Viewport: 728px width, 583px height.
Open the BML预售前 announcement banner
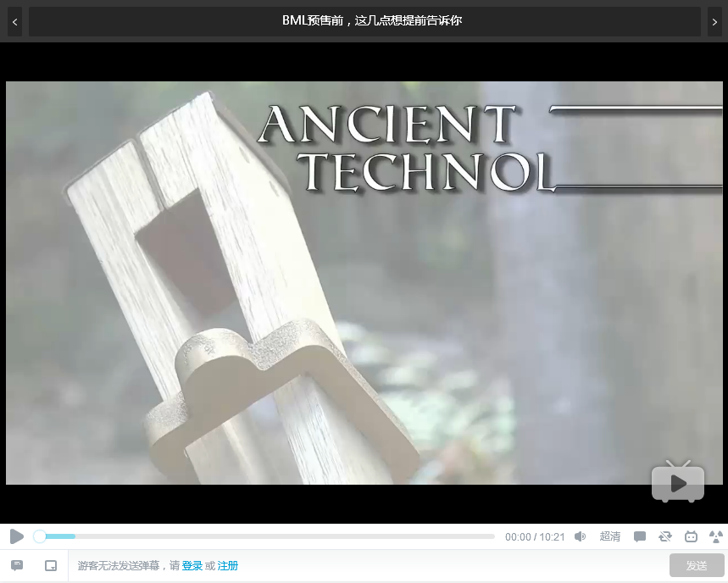[x=364, y=21]
